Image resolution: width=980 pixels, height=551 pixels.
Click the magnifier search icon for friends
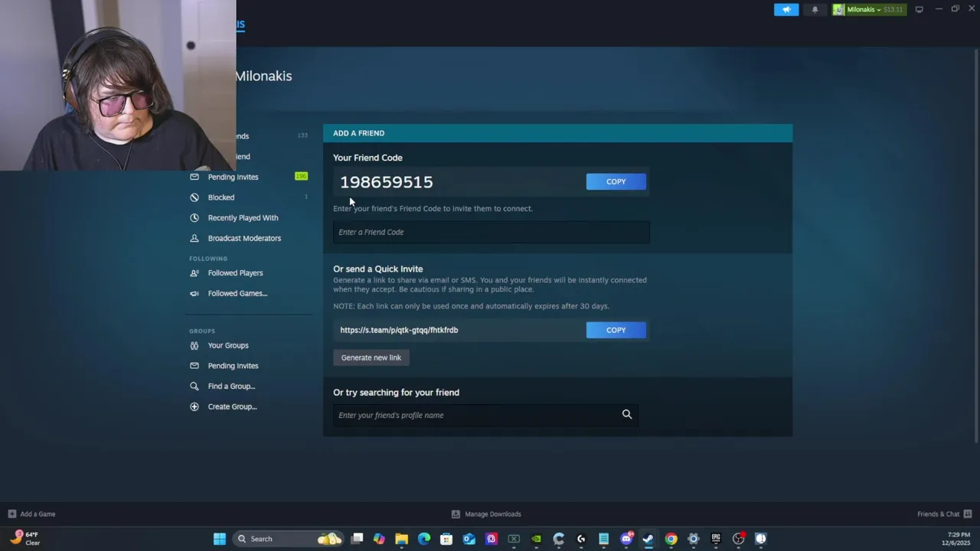(627, 415)
